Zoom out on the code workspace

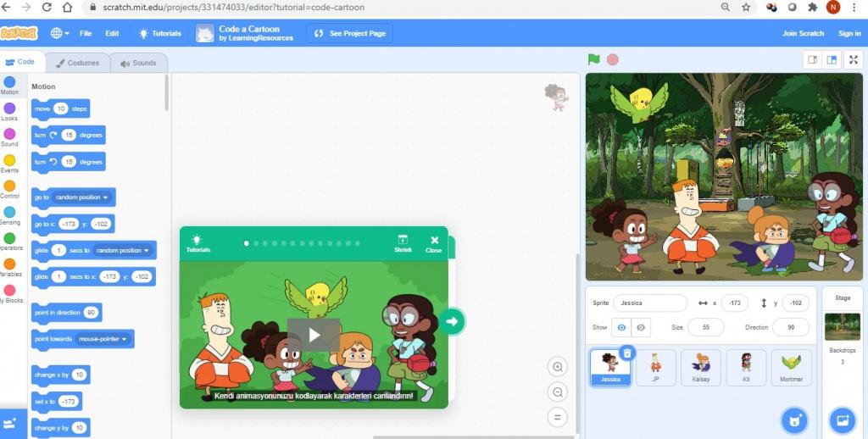point(557,392)
